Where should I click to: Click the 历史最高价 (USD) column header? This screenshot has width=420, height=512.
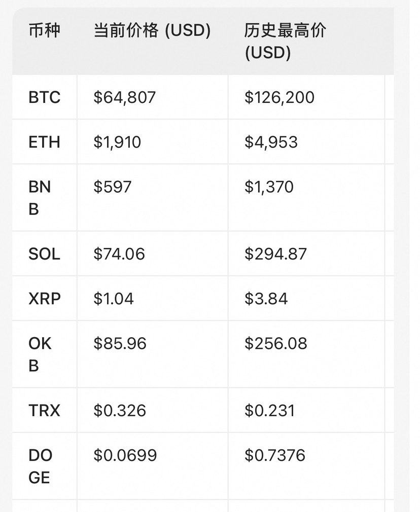point(285,42)
